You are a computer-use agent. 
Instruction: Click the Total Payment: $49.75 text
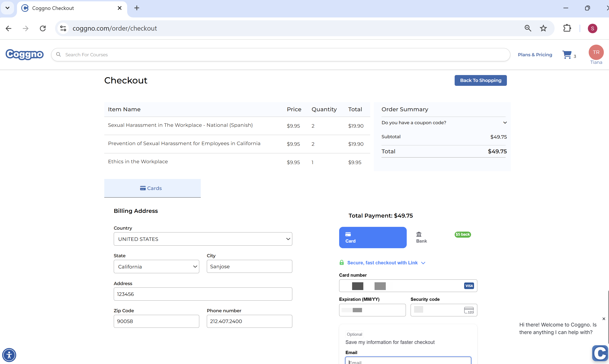(x=381, y=216)
